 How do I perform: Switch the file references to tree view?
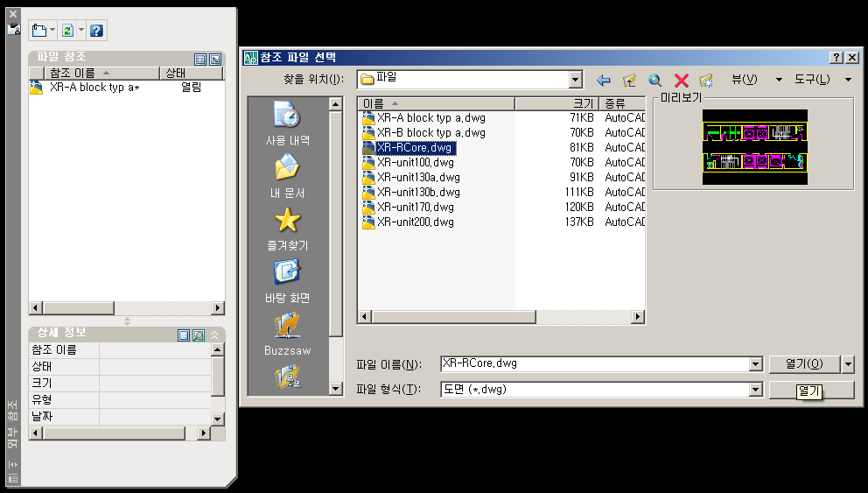click(214, 60)
